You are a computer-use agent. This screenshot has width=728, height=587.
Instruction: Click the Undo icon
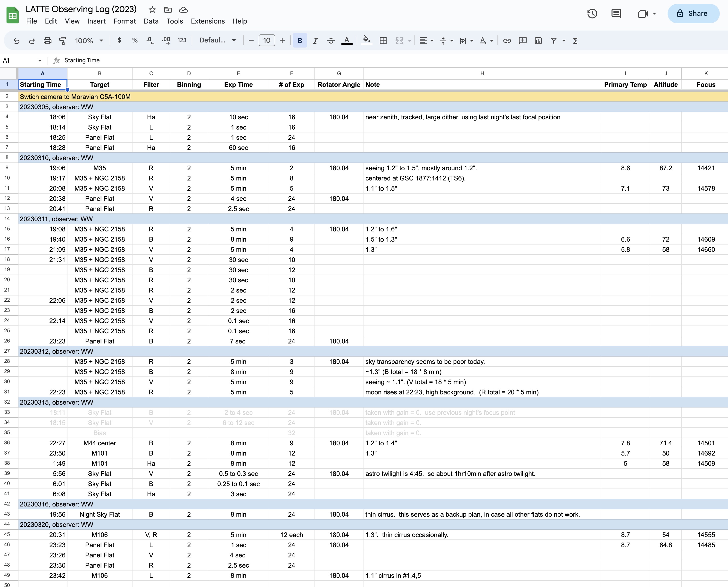(x=16, y=41)
